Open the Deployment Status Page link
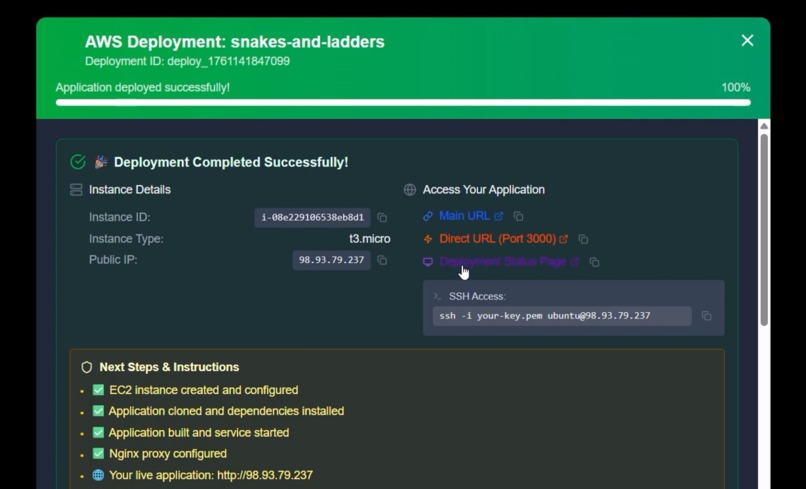The height and width of the screenshot is (489, 806). click(x=503, y=262)
